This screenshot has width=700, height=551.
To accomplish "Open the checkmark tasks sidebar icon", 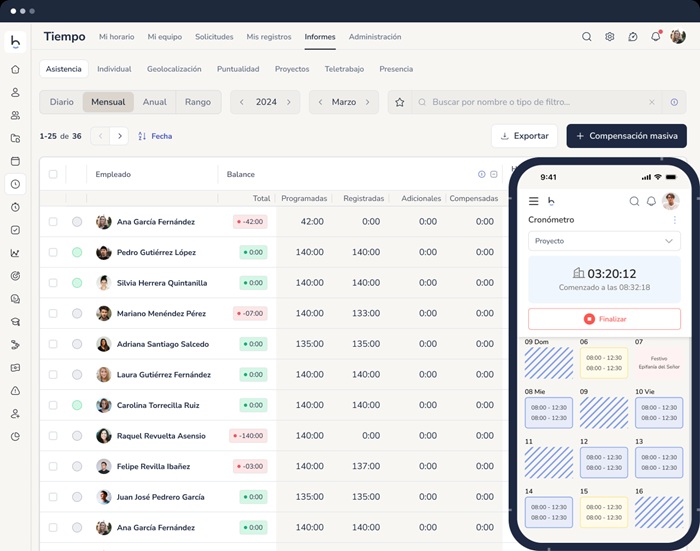I will click(x=15, y=230).
